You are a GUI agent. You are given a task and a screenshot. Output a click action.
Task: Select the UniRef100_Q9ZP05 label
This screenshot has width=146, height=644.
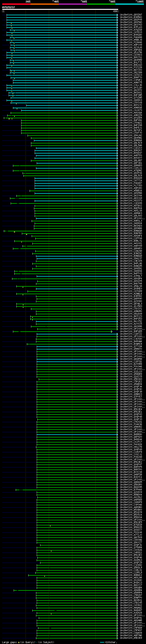point(131,20)
